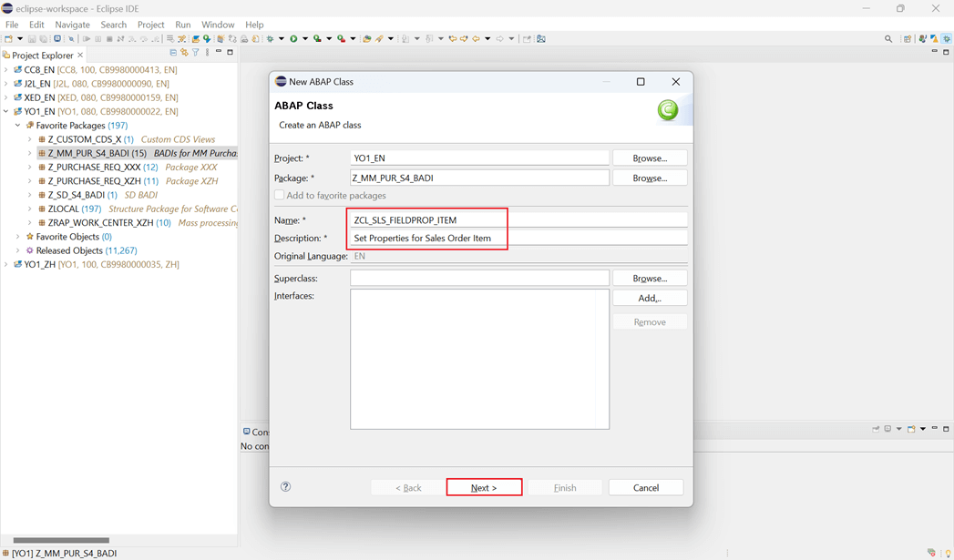The height and width of the screenshot is (560, 954).
Task: Click the Add button for Interfaces
Action: coord(649,298)
